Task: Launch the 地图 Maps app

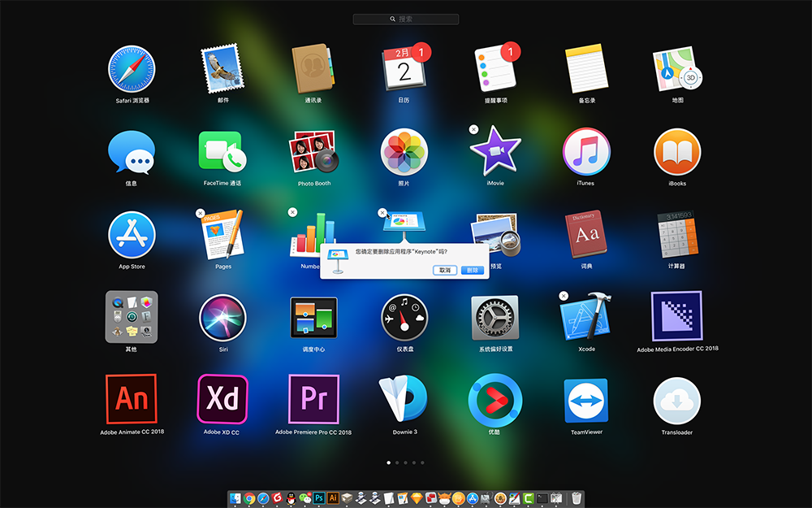Action: [677, 69]
